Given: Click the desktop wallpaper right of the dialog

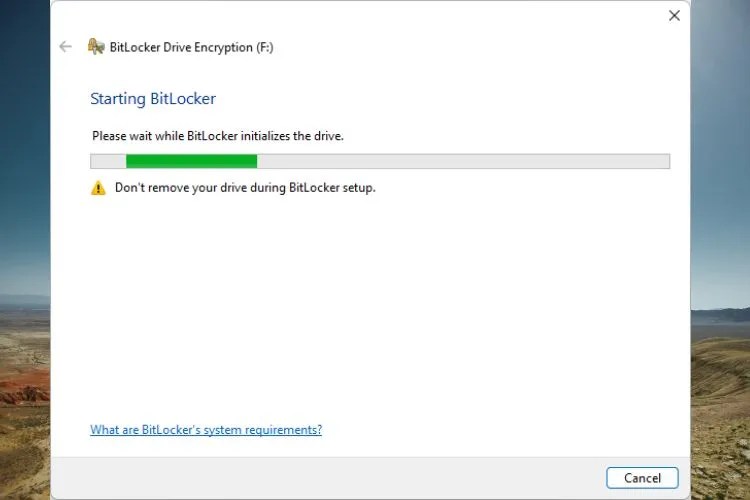Looking at the screenshot, I should pyautogui.click(x=720, y=191).
